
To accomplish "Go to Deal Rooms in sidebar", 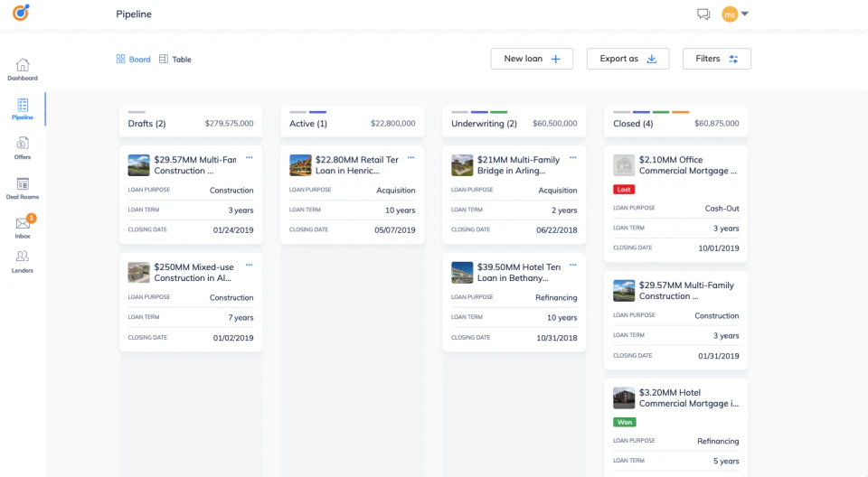I will click(23, 187).
